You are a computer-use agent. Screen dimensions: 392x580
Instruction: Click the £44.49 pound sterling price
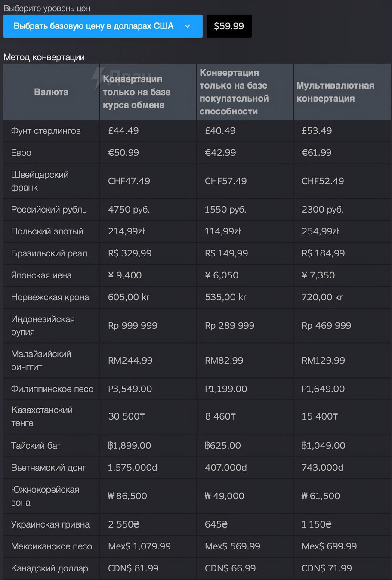(x=123, y=131)
